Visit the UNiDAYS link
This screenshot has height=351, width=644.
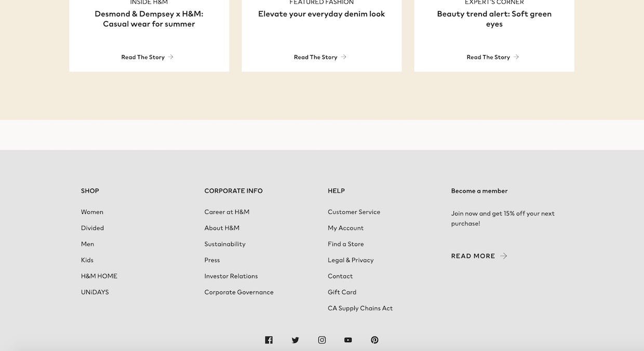click(95, 292)
